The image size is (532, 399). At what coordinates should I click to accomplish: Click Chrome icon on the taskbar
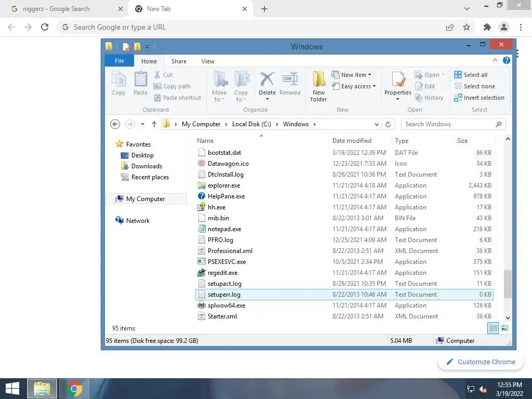pyautogui.click(x=74, y=389)
